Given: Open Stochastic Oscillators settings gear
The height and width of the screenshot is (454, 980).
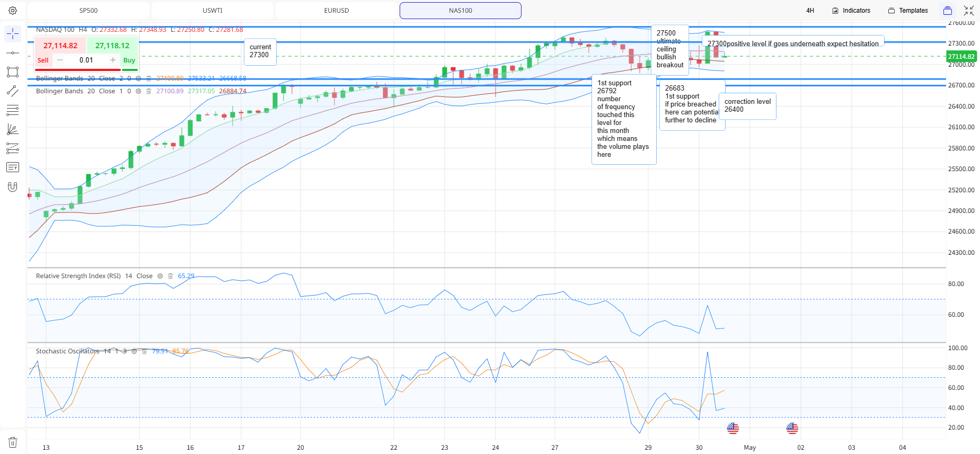Looking at the screenshot, I should tap(134, 351).
